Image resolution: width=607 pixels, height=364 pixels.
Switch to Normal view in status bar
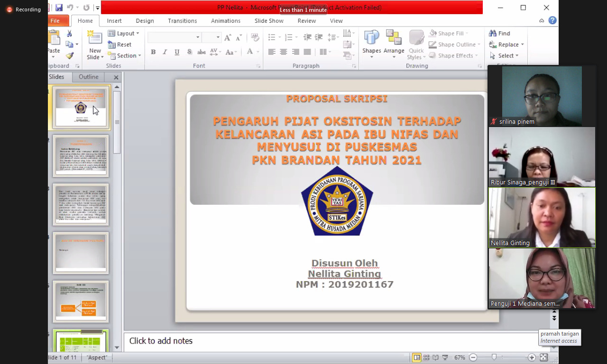[x=417, y=357]
